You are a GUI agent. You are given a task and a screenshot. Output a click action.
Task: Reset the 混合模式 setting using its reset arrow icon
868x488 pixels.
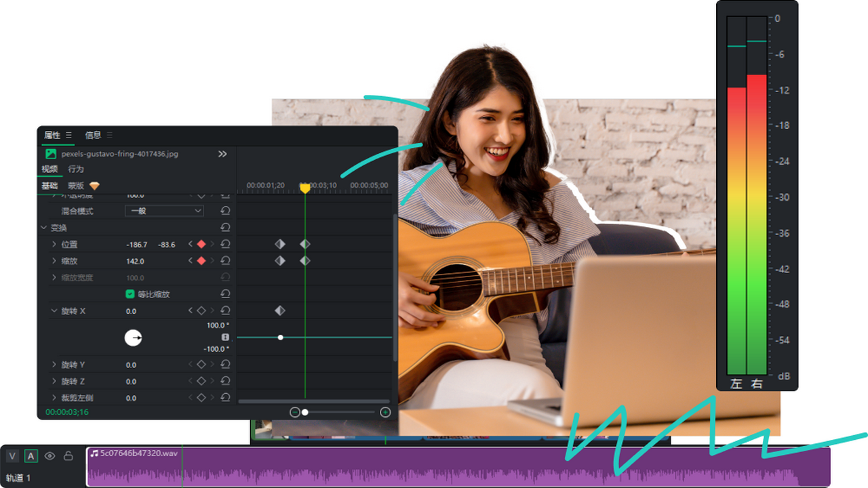(226, 211)
